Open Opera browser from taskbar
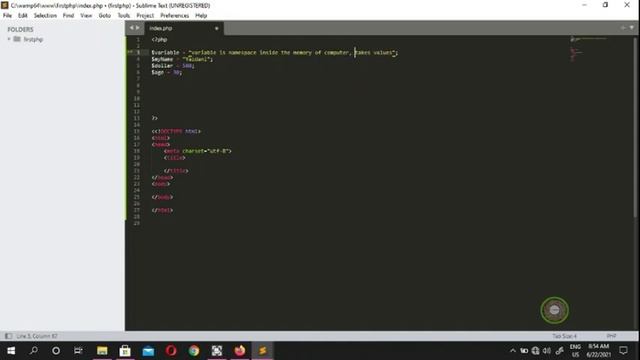640x360 pixels. (x=171, y=351)
